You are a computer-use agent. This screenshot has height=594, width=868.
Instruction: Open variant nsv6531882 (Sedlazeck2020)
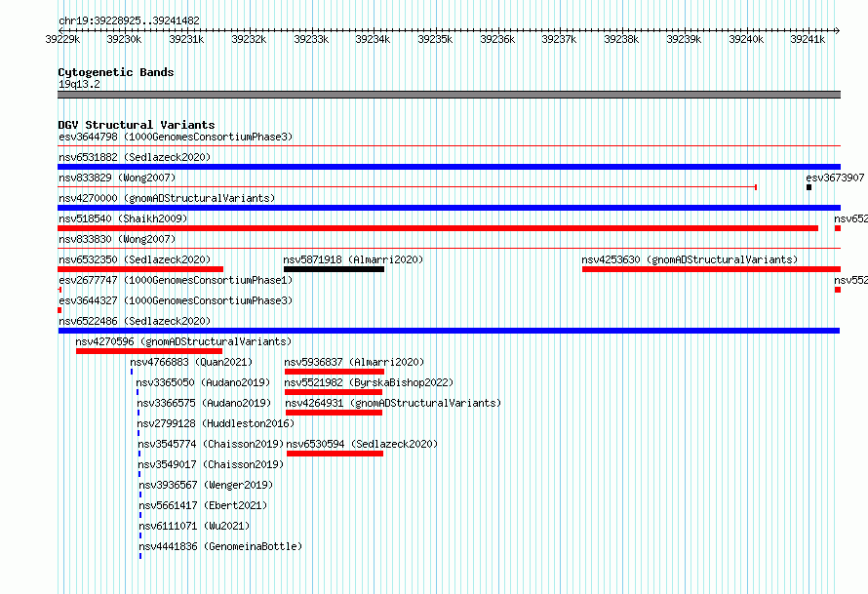tap(135, 157)
